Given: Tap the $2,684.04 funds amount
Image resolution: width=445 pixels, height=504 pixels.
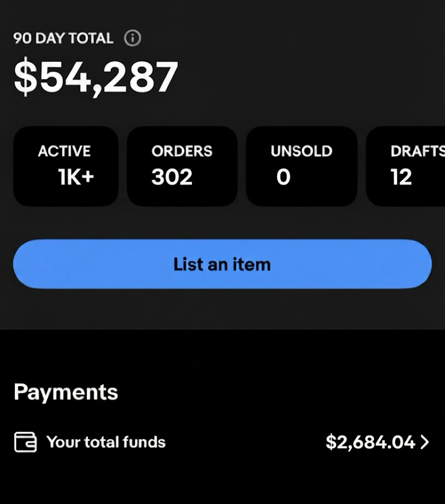Looking at the screenshot, I should [x=370, y=442].
